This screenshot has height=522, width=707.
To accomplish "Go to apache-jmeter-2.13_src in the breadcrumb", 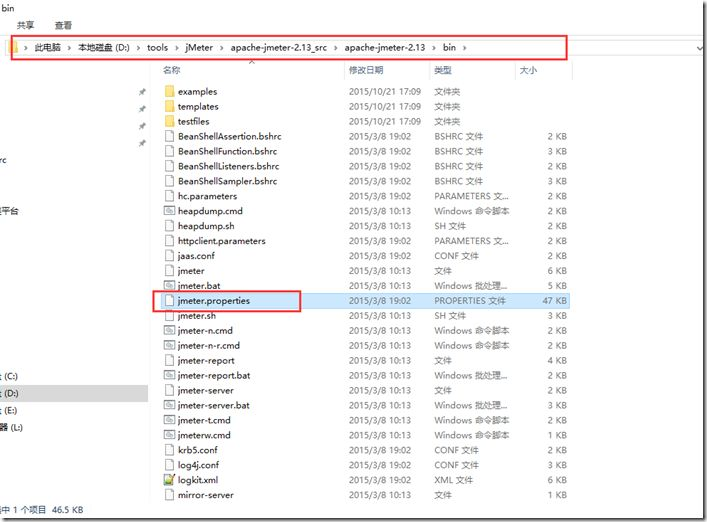I will [279, 47].
